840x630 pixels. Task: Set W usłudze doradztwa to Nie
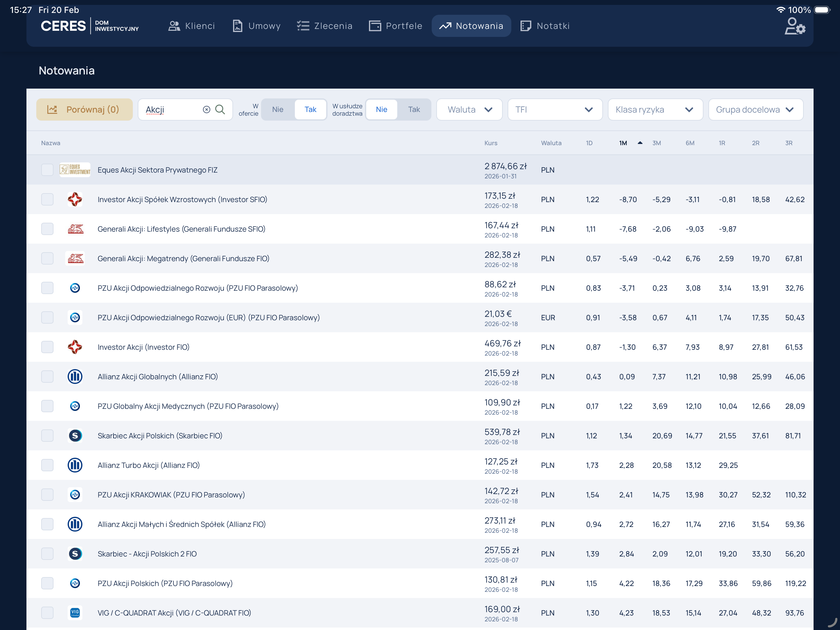(x=381, y=110)
